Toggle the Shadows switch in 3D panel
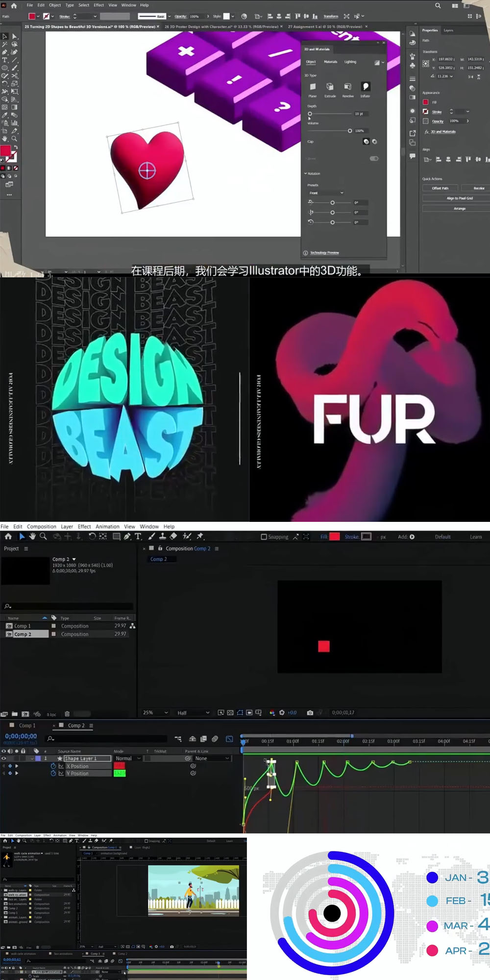490x980 pixels. click(x=374, y=158)
